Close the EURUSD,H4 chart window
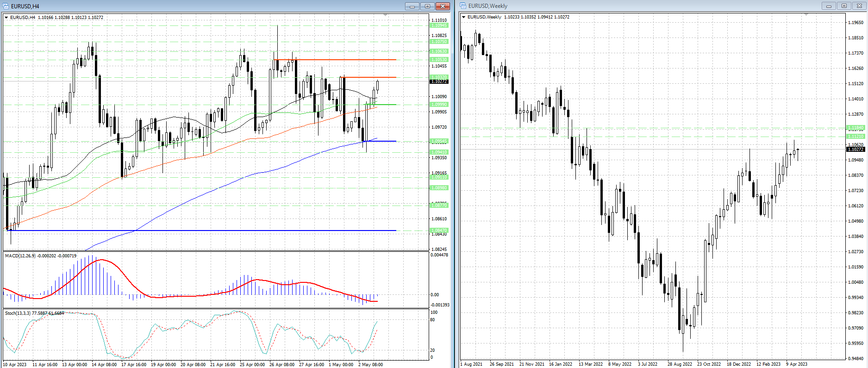The image size is (868, 368). tap(443, 6)
